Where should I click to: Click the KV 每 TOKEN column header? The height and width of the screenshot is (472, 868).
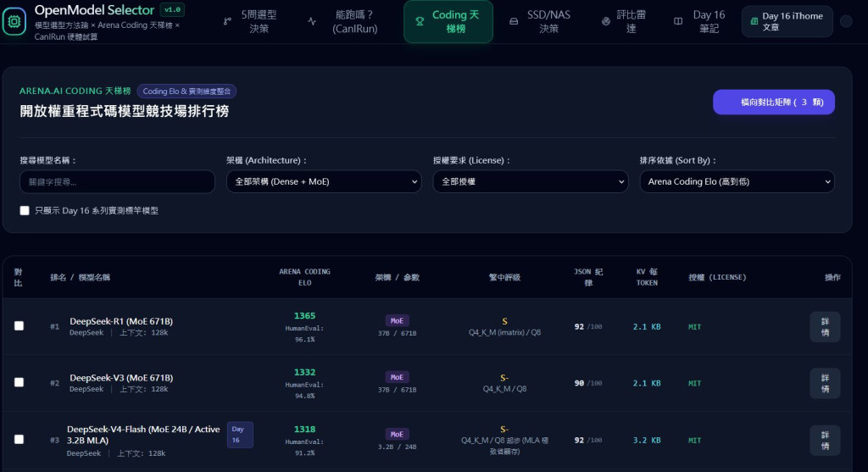(x=647, y=277)
